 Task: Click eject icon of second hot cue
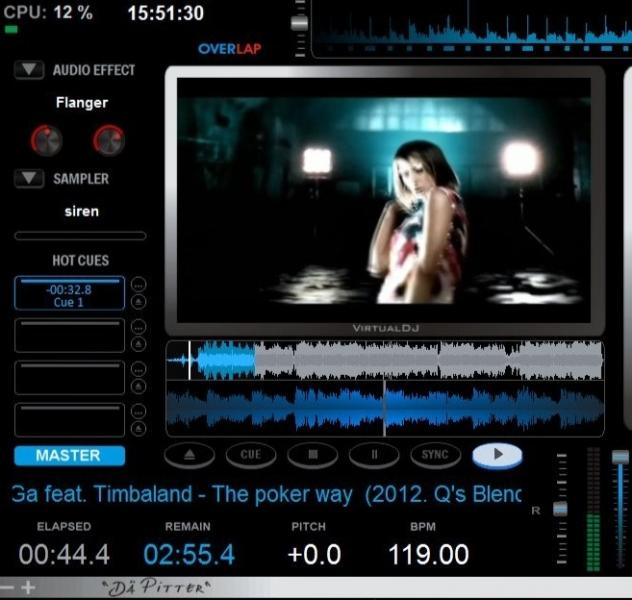coord(139,344)
